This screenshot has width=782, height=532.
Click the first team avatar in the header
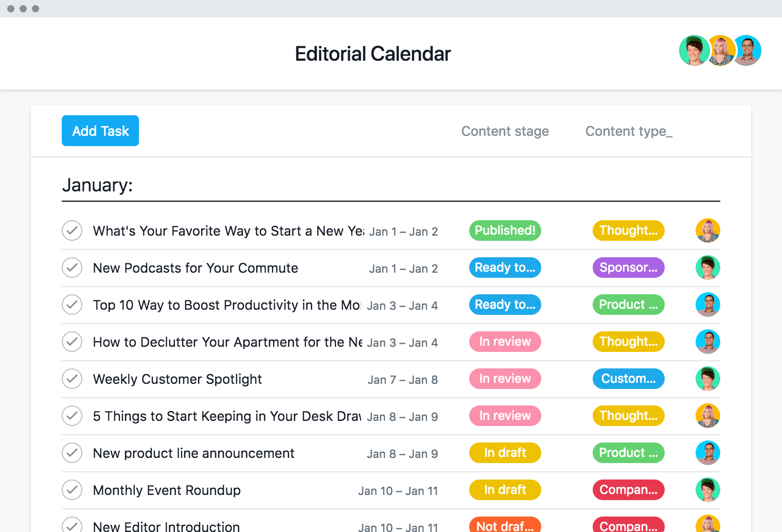[694, 50]
